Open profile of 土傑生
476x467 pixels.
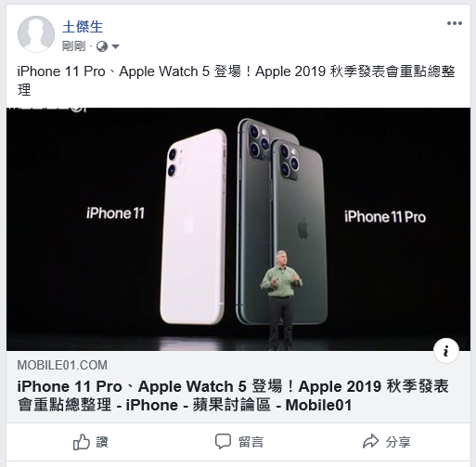tap(83, 27)
